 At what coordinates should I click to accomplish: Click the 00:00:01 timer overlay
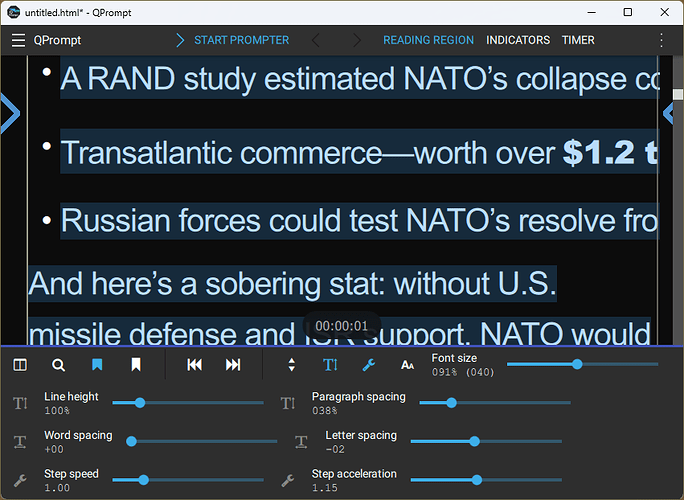pyautogui.click(x=342, y=326)
